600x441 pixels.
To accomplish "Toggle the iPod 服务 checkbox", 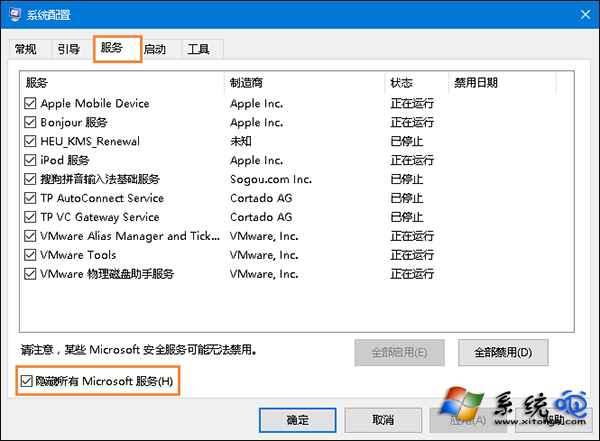I will (x=30, y=160).
